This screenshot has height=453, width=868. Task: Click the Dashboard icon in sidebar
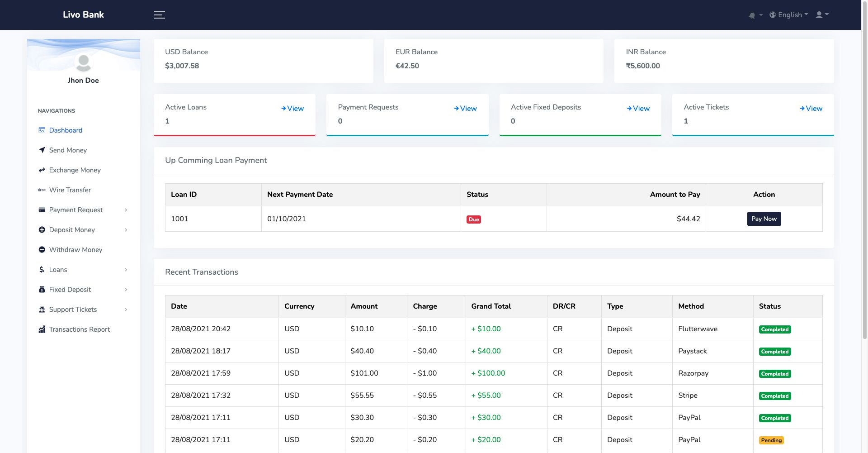(42, 130)
